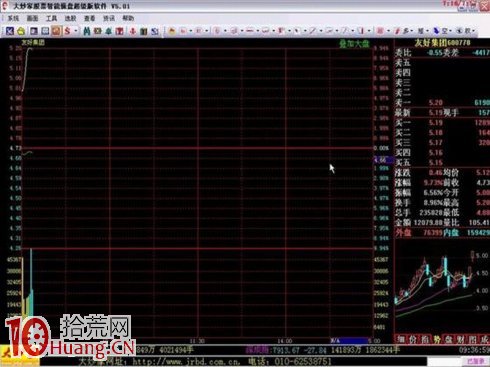Select the diagonal pencil line tool

[x=313, y=31]
